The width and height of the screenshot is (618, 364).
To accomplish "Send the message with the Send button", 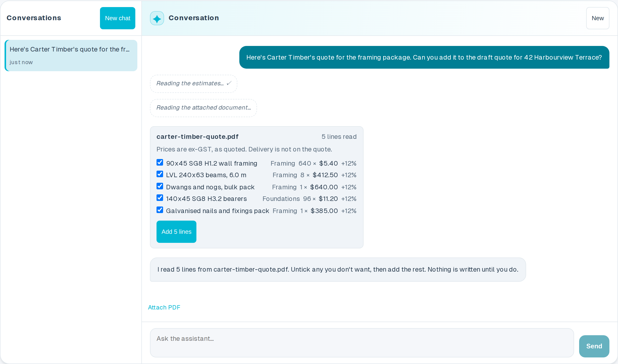I will coord(594,346).
